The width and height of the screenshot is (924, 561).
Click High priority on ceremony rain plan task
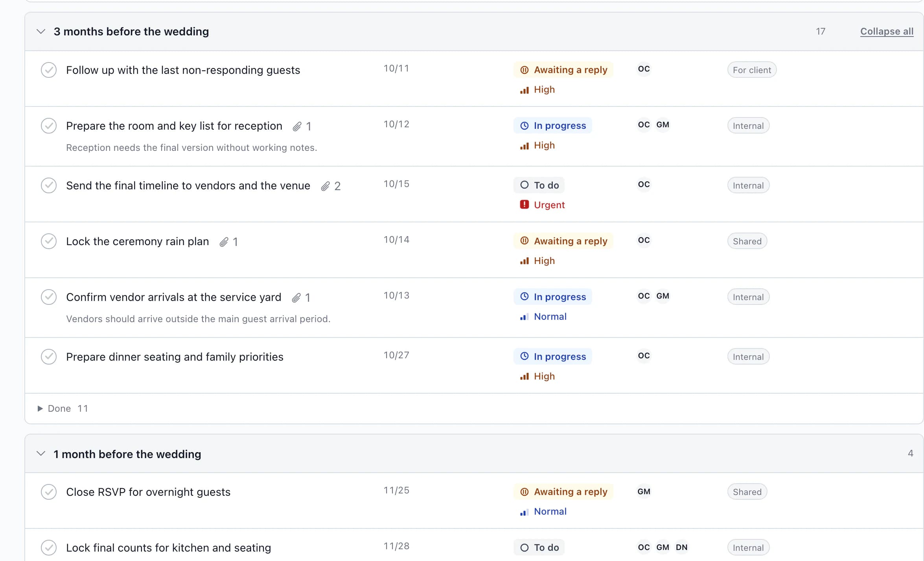point(537,261)
